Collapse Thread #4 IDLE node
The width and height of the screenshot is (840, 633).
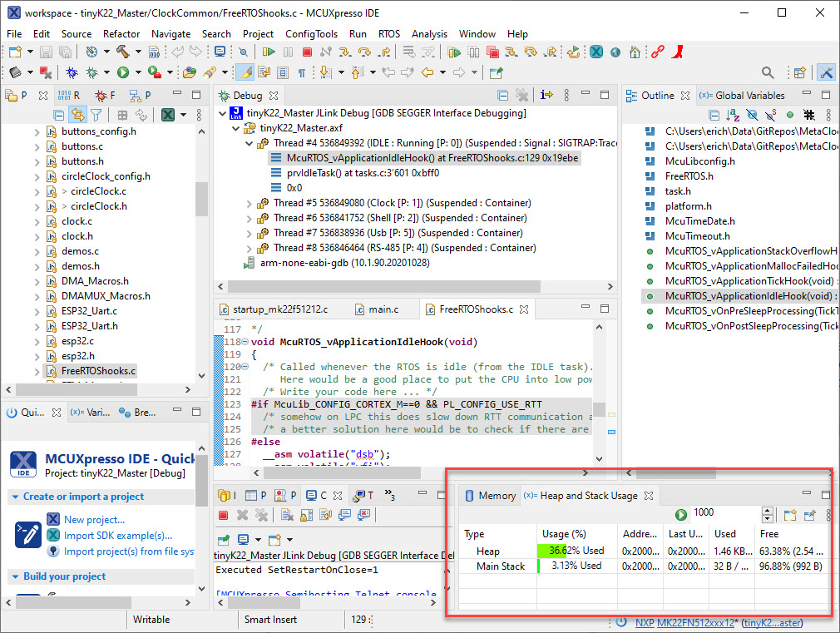tap(250, 143)
